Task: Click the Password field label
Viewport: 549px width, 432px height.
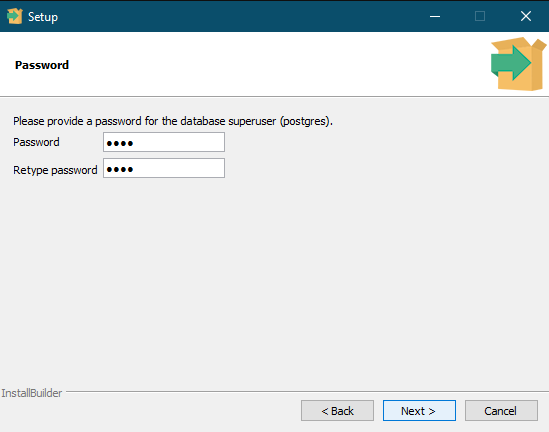Action: click(x=36, y=142)
